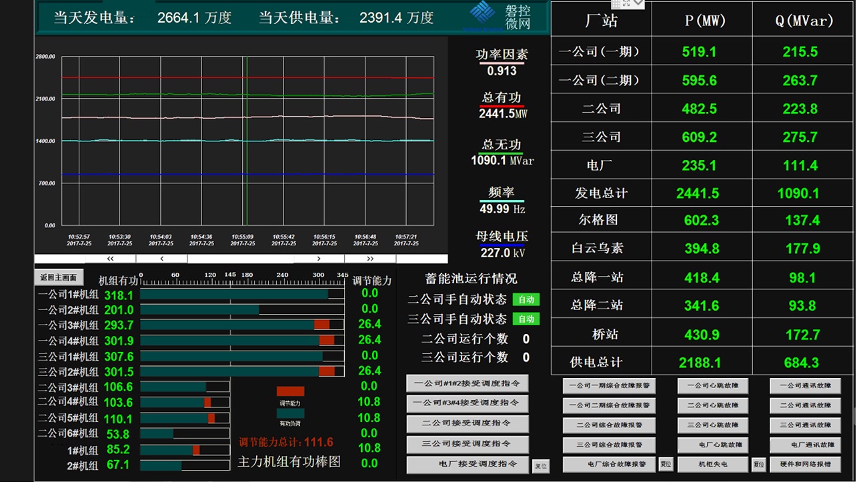Select 发电总计 row label

click(x=602, y=193)
